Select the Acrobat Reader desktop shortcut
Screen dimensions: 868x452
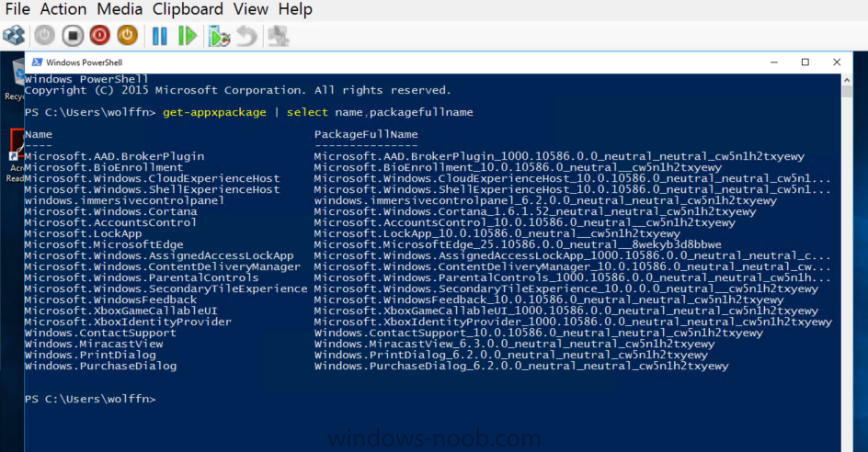(x=15, y=155)
